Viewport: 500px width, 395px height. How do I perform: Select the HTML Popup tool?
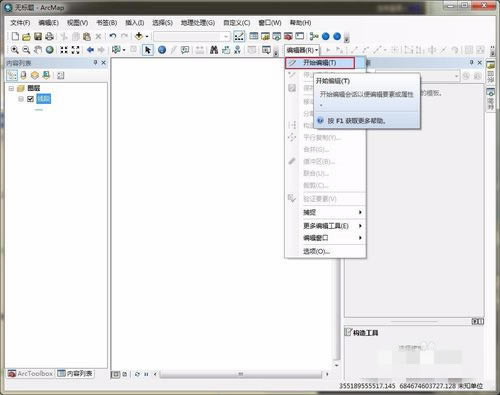[185, 50]
